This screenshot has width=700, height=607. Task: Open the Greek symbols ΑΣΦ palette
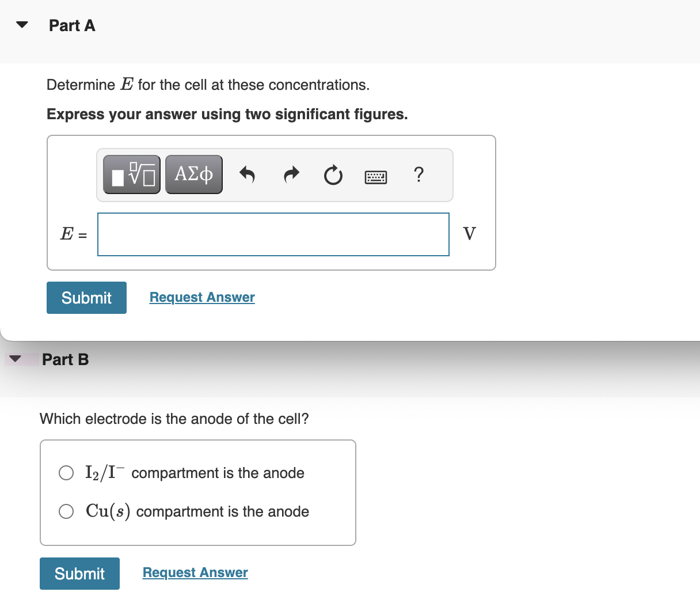(194, 174)
